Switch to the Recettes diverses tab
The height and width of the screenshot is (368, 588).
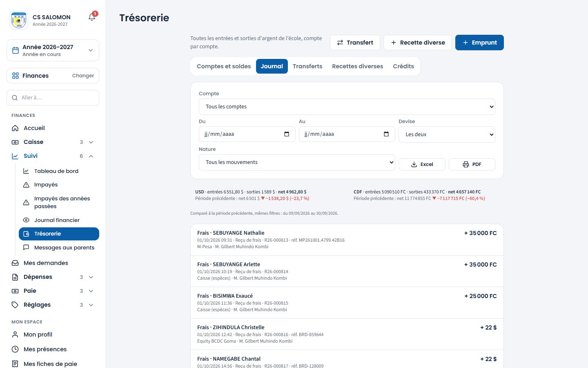[x=358, y=66]
